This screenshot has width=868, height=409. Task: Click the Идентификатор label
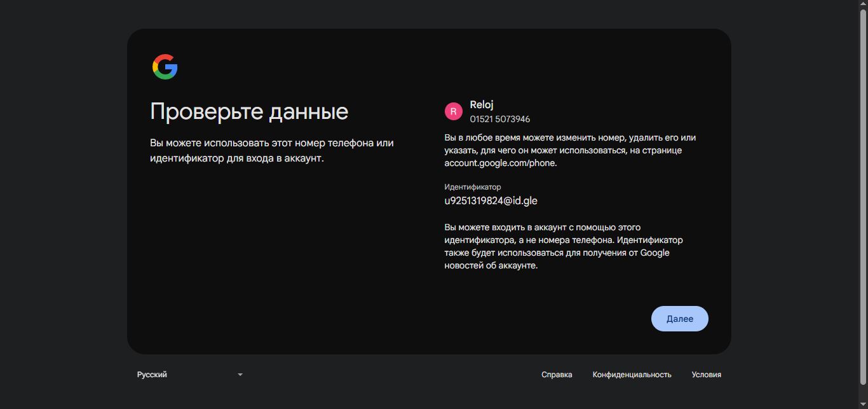tap(472, 187)
